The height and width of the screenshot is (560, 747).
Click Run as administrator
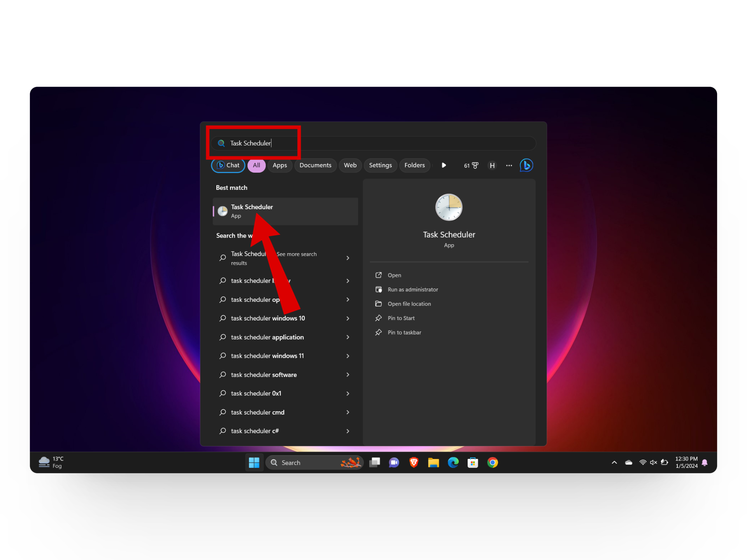(x=412, y=289)
